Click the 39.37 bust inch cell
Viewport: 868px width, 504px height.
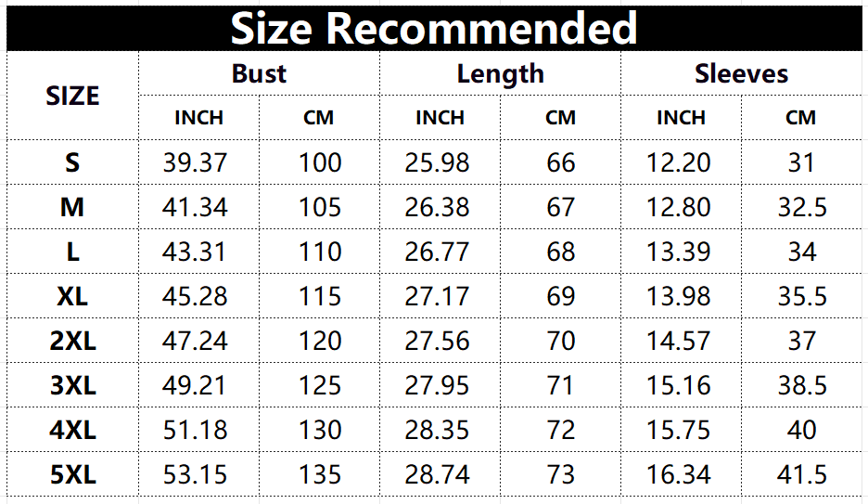pos(195,162)
